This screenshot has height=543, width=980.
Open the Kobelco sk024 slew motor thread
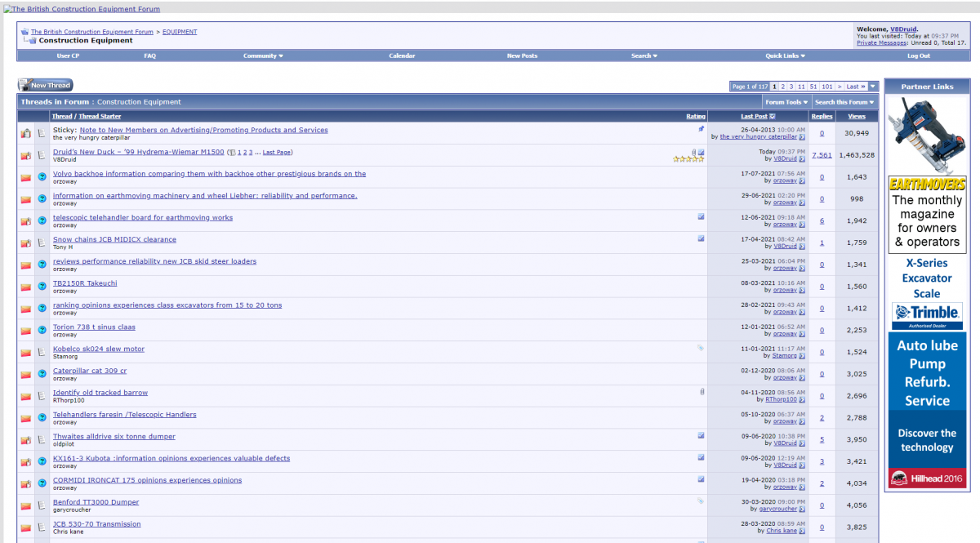pos(99,349)
